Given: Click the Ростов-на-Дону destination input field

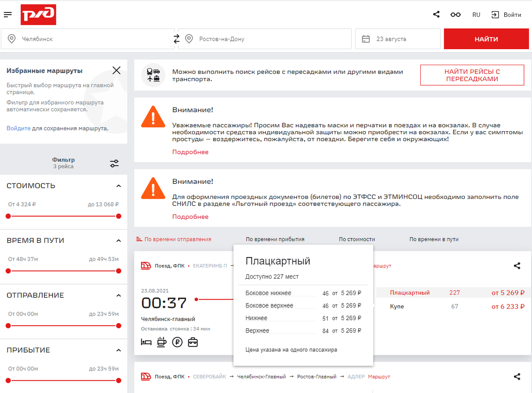Looking at the screenshot, I should [265, 39].
